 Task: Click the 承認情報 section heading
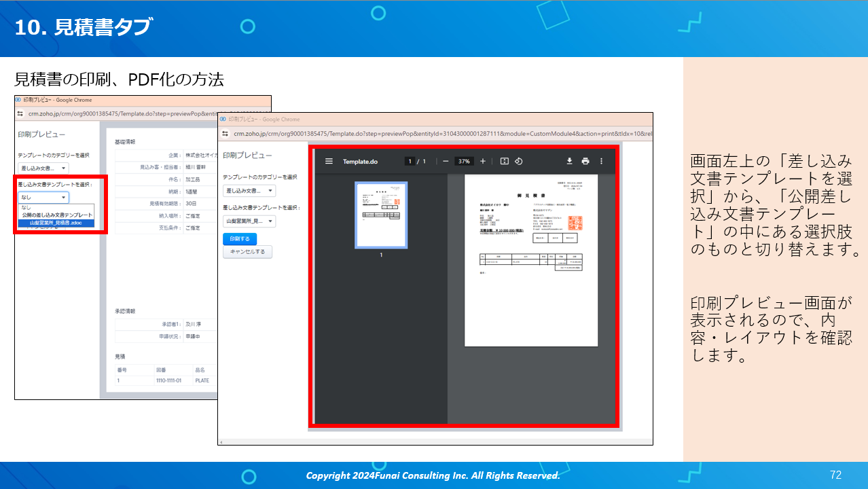[x=125, y=311]
